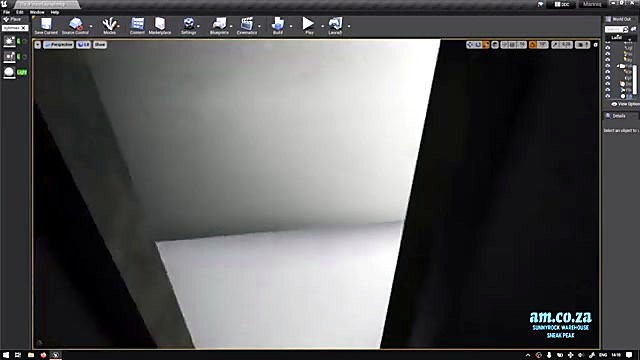The image size is (640, 360).
Task: Click the Save Current toolbar icon
Action: pyautogui.click(x=46, y=25)
